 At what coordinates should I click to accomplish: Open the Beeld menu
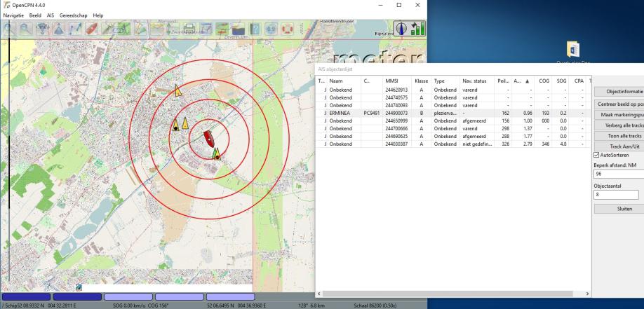(35, 15)
